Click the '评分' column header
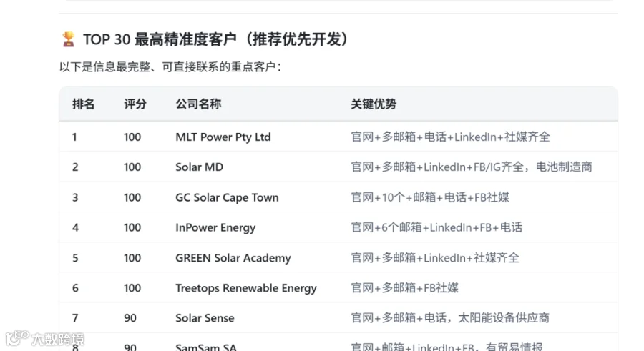This screenshot has height=351, width=644. 135,104
